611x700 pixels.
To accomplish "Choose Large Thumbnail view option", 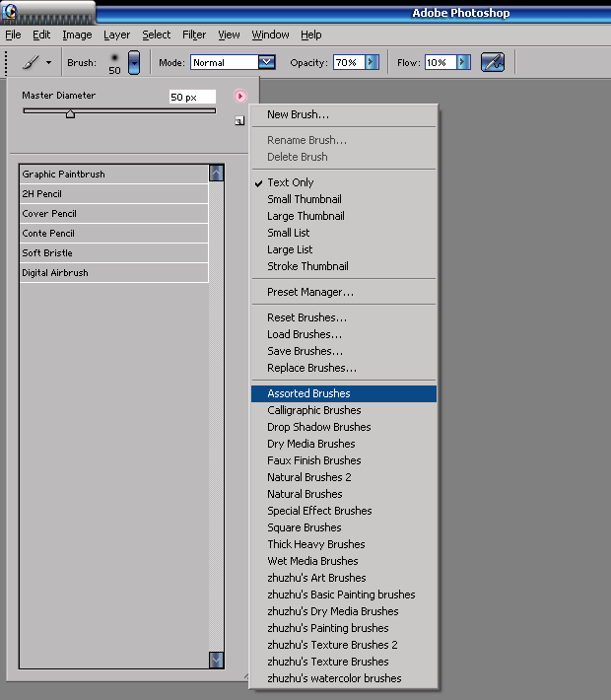I will [344, 216].
